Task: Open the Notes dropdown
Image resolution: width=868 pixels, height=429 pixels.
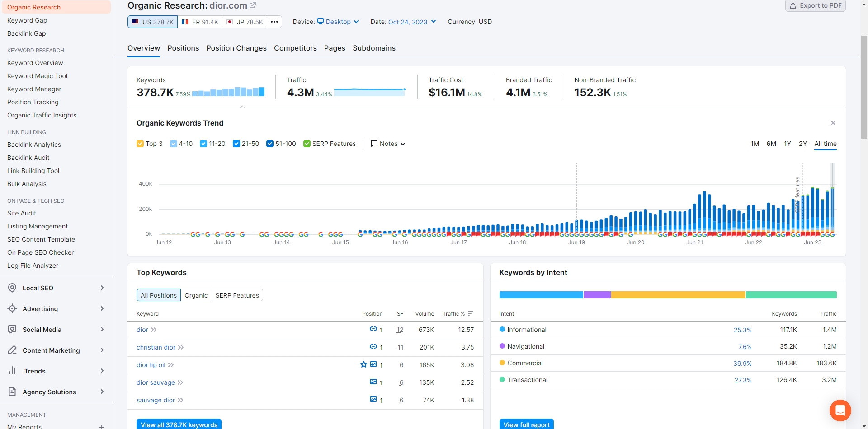Action: (x=388, y=144)
